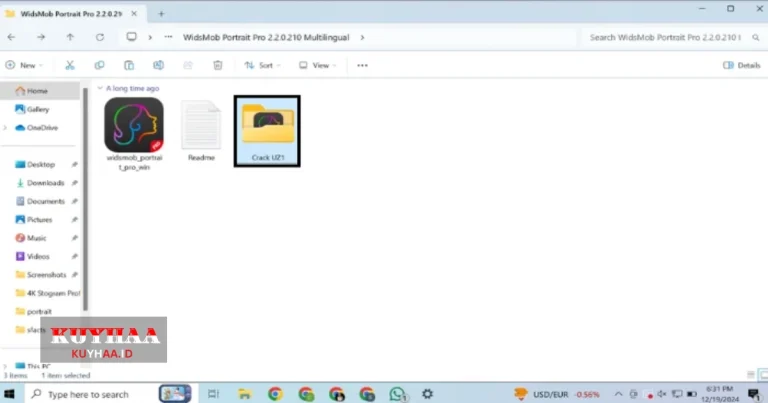Add a new File Explorer tab
768x403 pixels.
161,13
